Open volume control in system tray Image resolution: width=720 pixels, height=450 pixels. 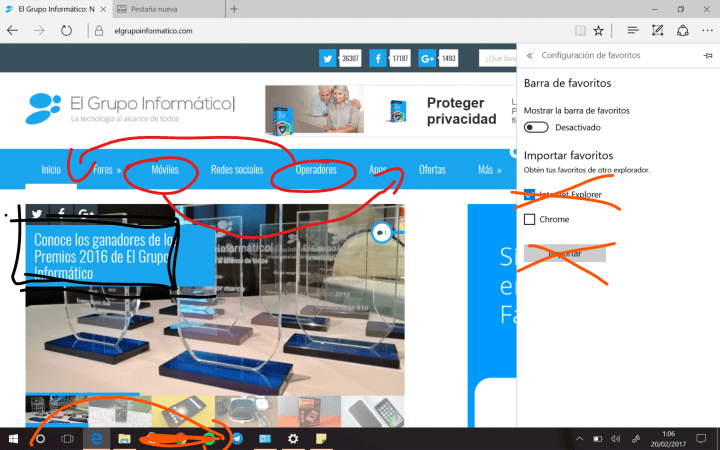click(x=616, y=439)
